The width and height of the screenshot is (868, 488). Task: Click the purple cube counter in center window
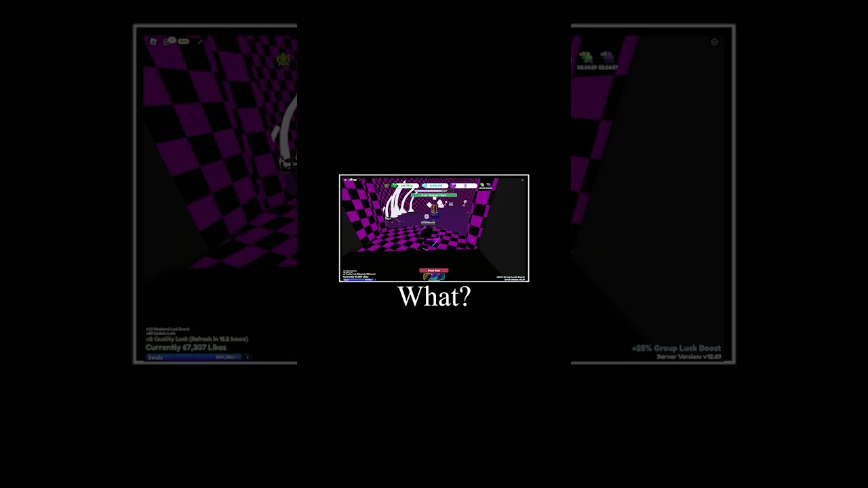pos(465,186)
